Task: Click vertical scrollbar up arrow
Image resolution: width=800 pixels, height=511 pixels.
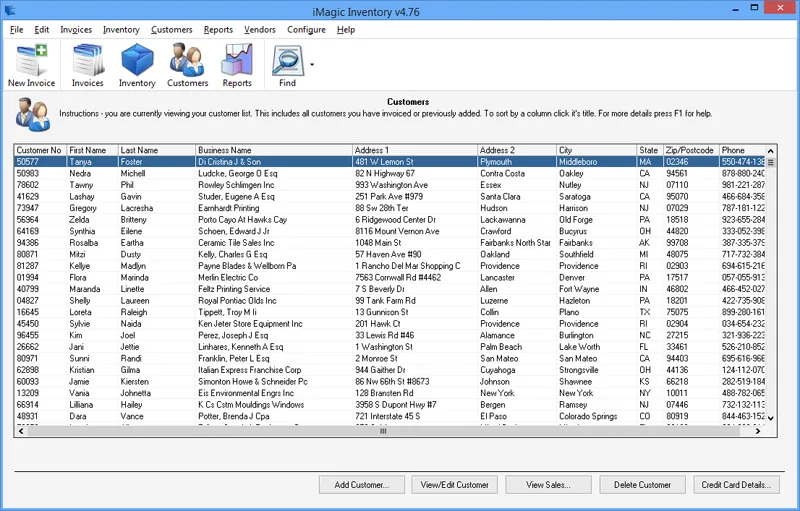Action: [771, 151]
